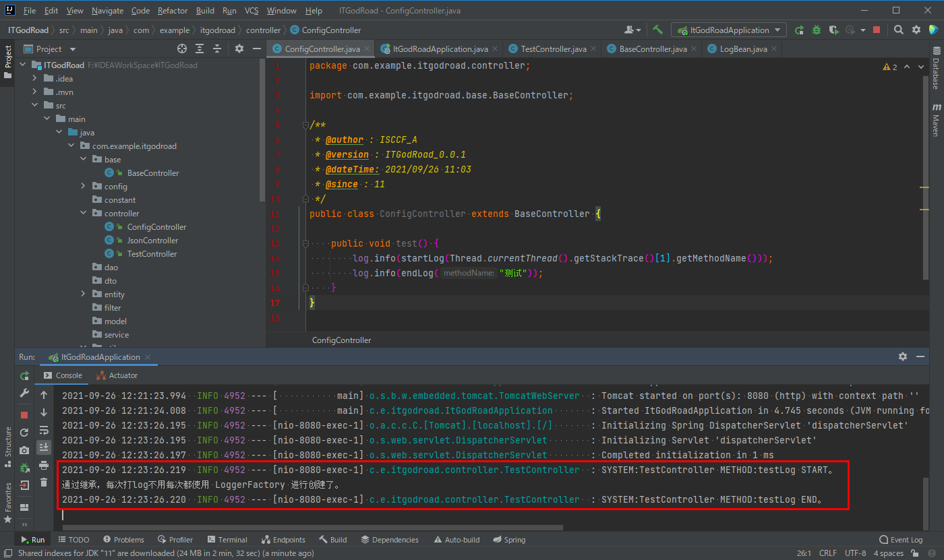Open the Run panel settings gear
The height and width of the screenshot is (560, 944).
click(903, 356)
